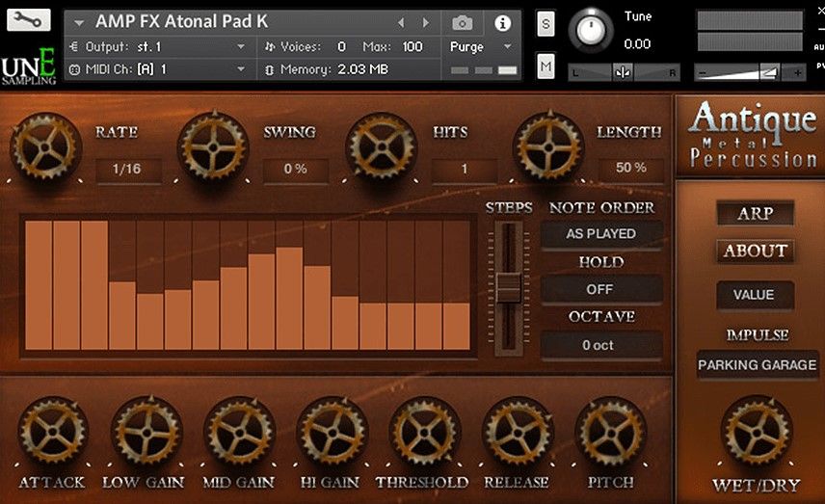Click the Tune value 0.00
The width and height of the screenshot is (825, 504).
637,43
